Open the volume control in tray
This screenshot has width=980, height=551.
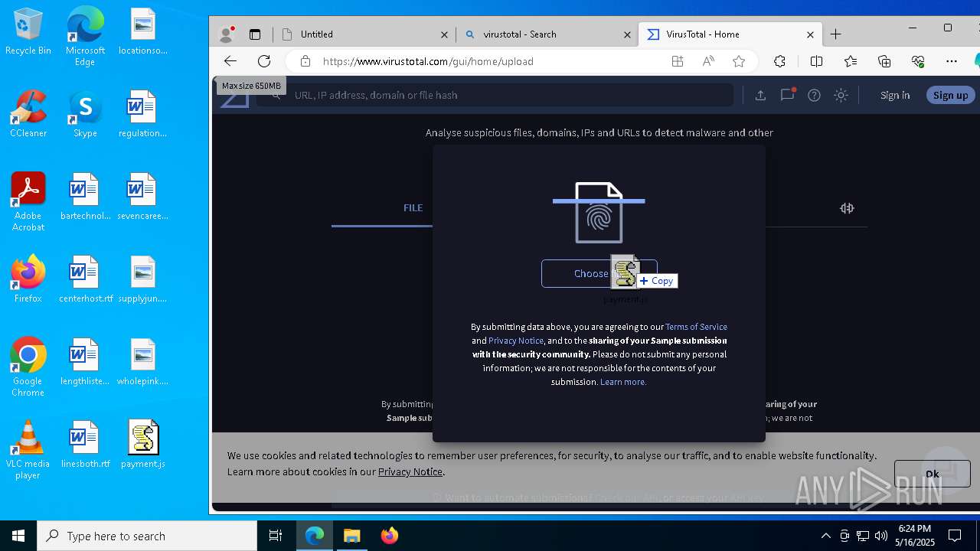tap(881, 536)
